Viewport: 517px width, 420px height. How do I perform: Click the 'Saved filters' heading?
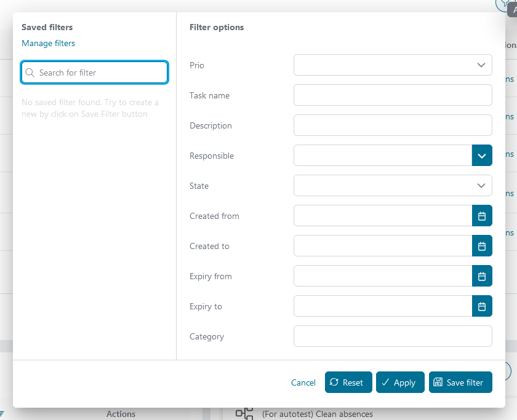(47, 27)
